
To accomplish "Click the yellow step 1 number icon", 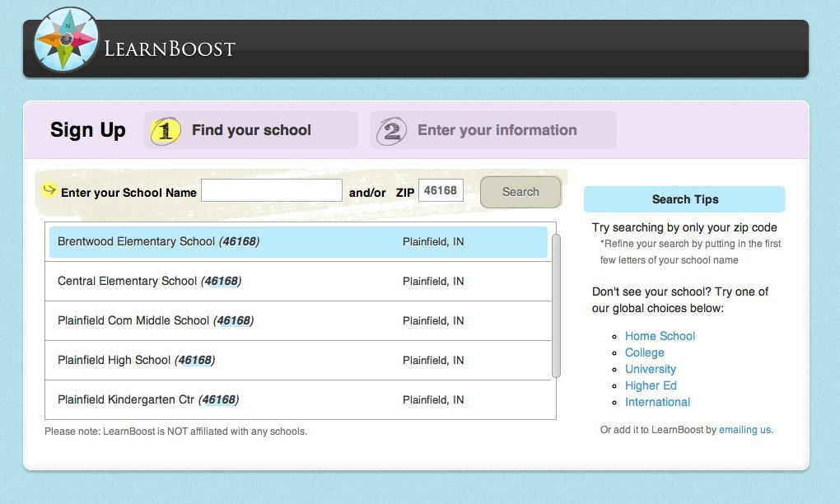I will point(166,131).
